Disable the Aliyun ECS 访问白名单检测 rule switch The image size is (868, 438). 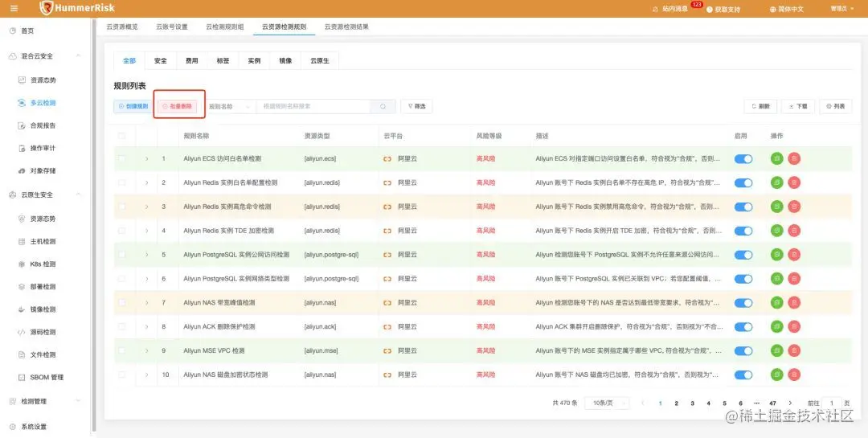point(743,159)
